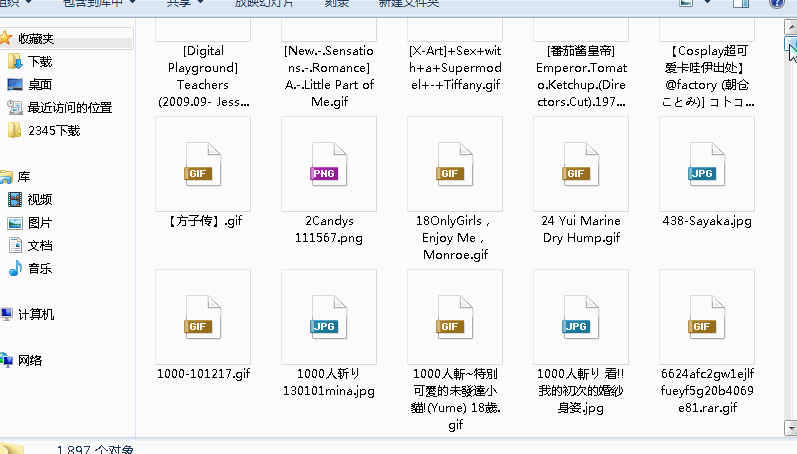This screenshot has height=454, width=797.
Task: Open the 2345下载 folder shortcut
Action: click(x=53, y=131)
